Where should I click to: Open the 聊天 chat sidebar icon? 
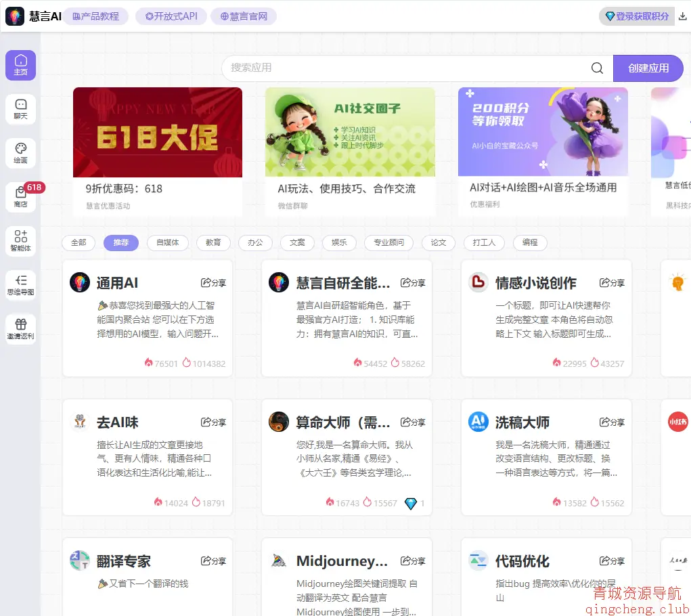point(20,109)
